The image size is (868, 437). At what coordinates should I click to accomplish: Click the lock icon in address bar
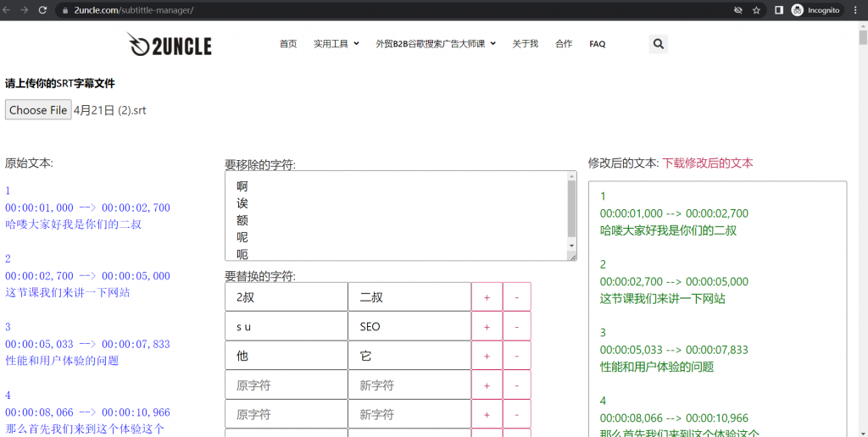point(65,10)
